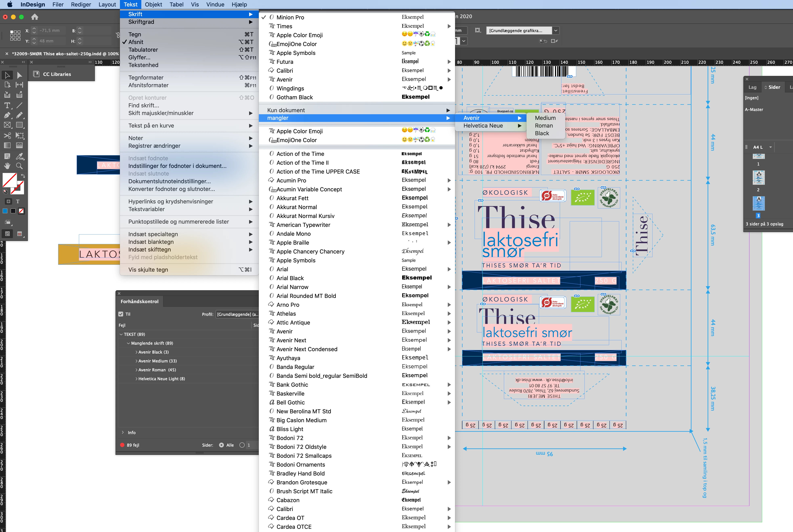
Task: Click the Home icon in toolbar
Action: [35, 17]
